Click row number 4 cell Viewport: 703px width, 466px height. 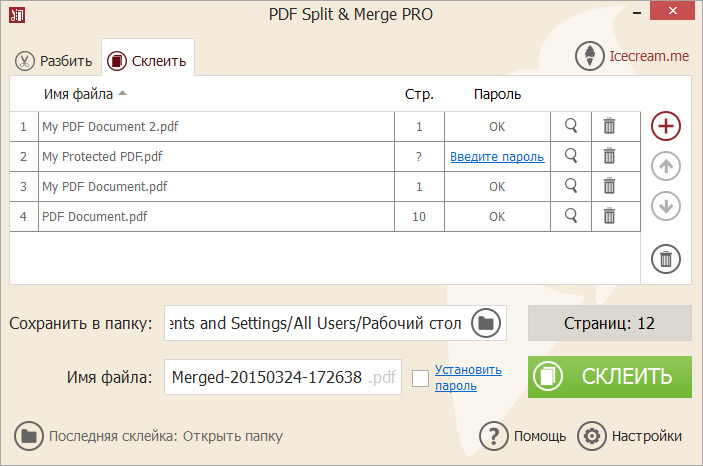[x=24, y=217]
